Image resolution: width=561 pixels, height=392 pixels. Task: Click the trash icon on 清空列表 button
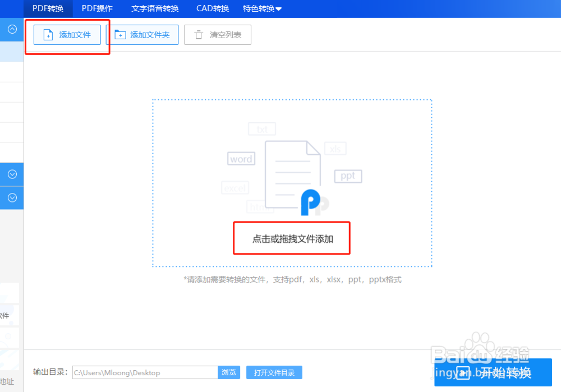[198, 34]
